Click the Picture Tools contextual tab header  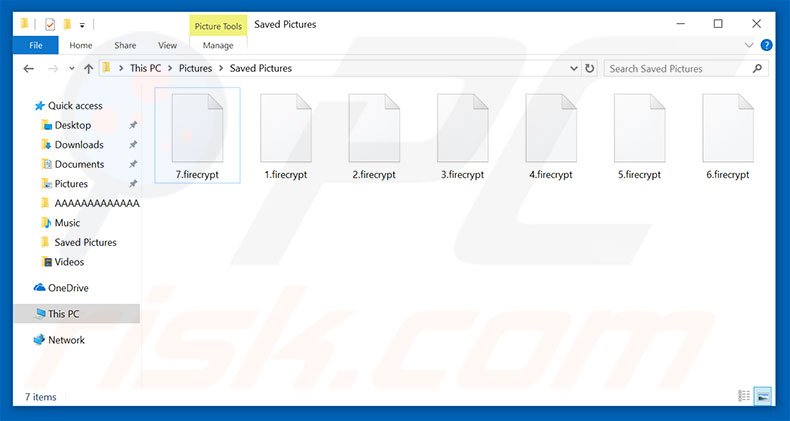click(x=218, y=26)
